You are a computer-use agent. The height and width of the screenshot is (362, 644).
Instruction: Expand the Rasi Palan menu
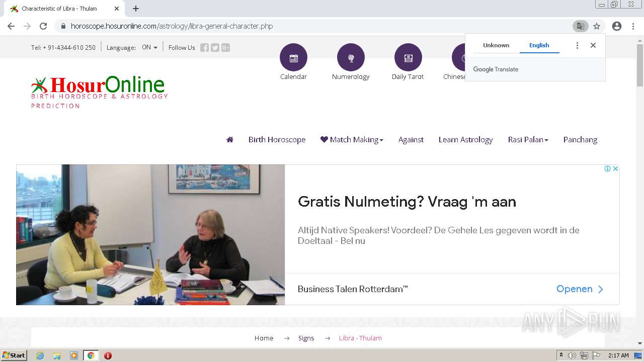[528, 140]
